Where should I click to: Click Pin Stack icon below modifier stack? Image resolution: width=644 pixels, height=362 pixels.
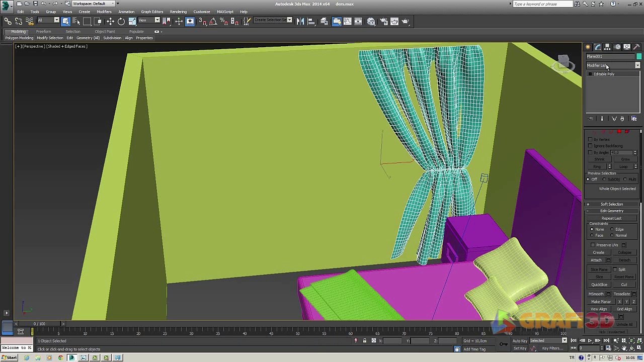(x=591, y=119)
